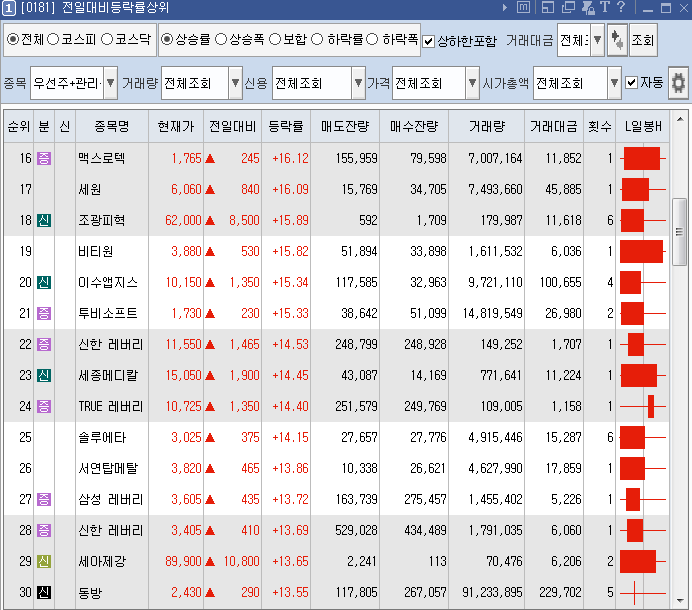Image resolution: width=692 pixels, height=610 pixels.
Task: Click the small right-arrow icon in title bar
Action: tap(505, 8)
